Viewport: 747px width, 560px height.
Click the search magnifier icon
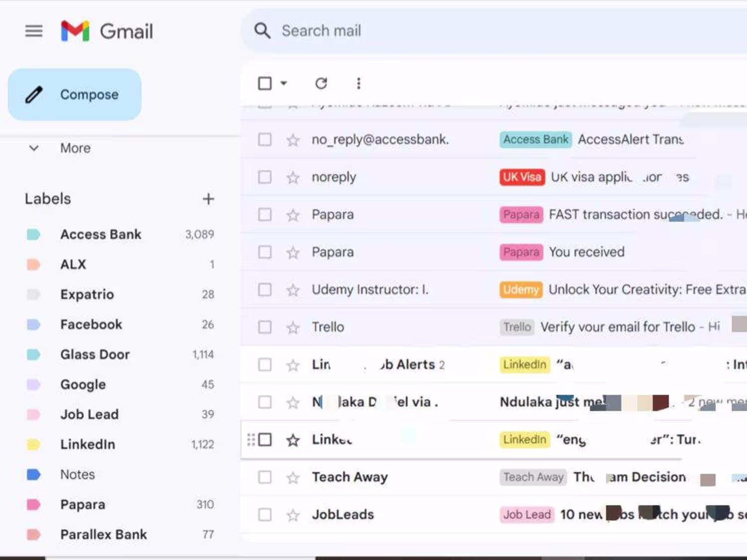pyautogui.click(x=262, y=31)
